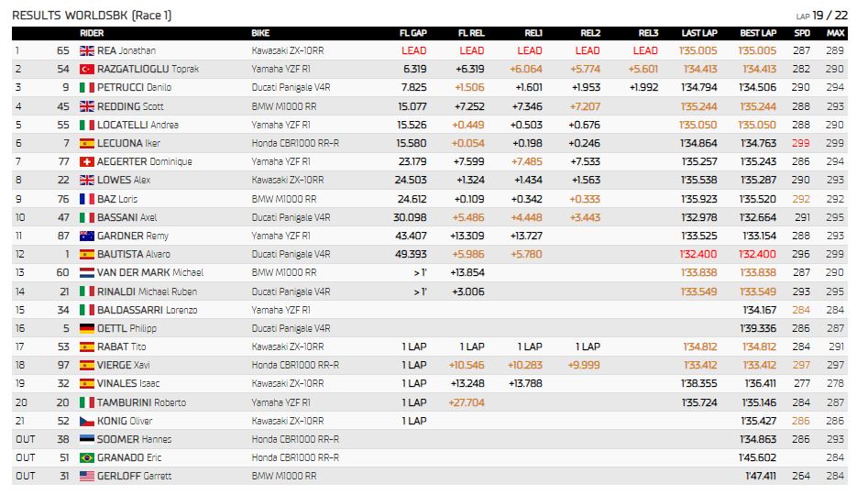Click the Spanish flag beside VINALES Isaac
868x495 pixels.
pos(87,384)
